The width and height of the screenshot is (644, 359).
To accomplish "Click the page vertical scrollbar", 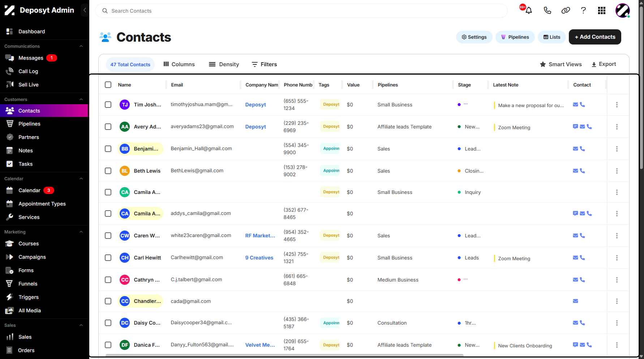I will [x=641, y=87].
